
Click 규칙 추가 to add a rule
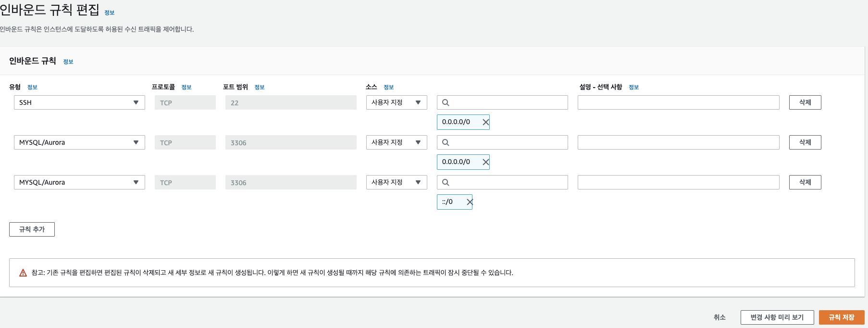(32, 229)
